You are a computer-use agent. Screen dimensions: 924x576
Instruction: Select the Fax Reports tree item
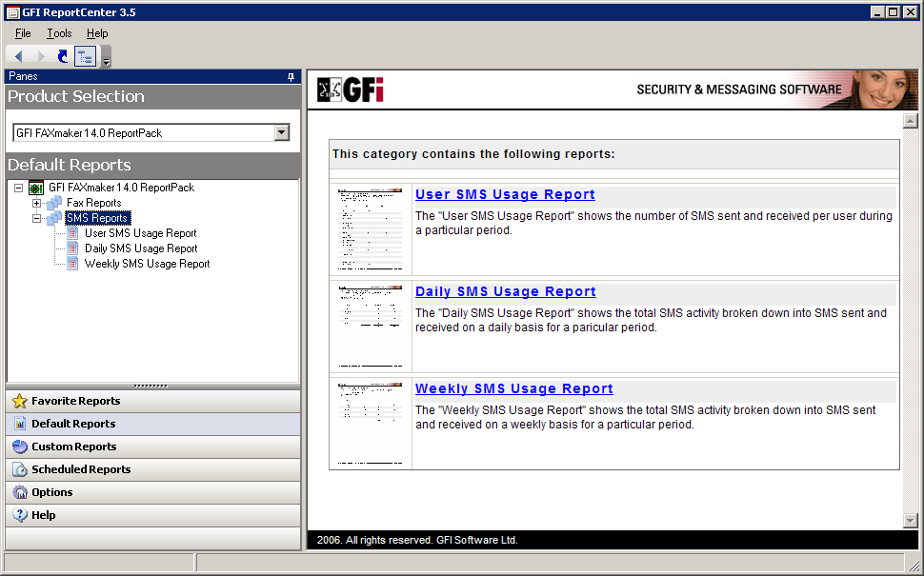click(x=93, y=203)
